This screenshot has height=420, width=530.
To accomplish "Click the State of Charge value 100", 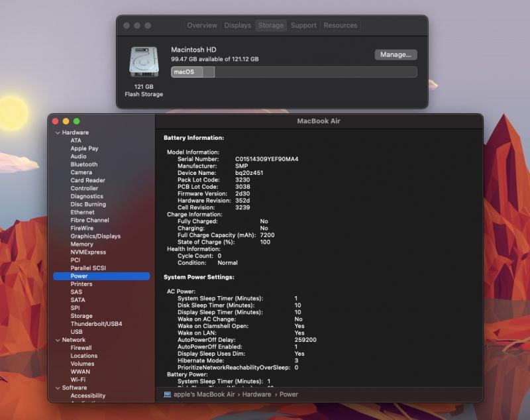I will [x=265, y=242].
